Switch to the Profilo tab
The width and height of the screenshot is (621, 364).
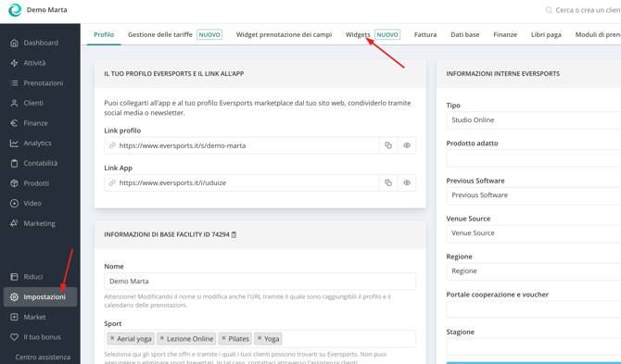pos(104,35)
